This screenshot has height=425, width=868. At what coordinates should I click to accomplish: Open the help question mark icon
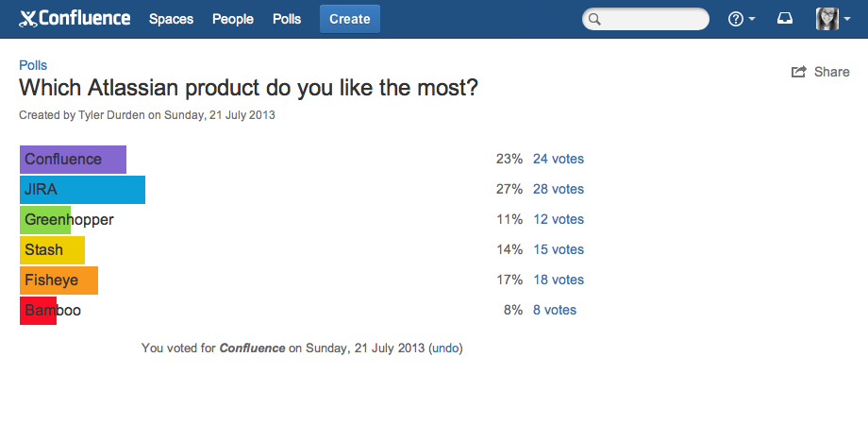coord(735,20)
